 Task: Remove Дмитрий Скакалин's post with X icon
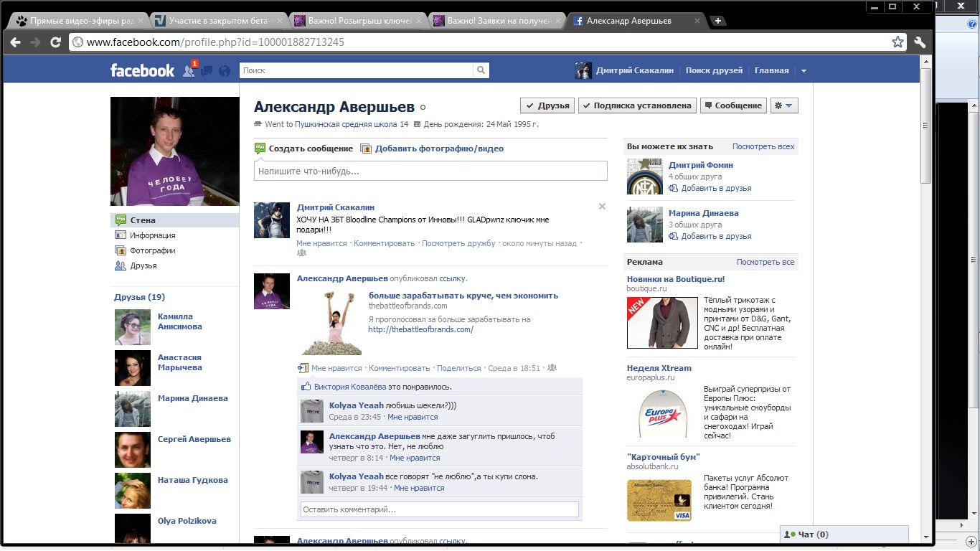(602, 207)
